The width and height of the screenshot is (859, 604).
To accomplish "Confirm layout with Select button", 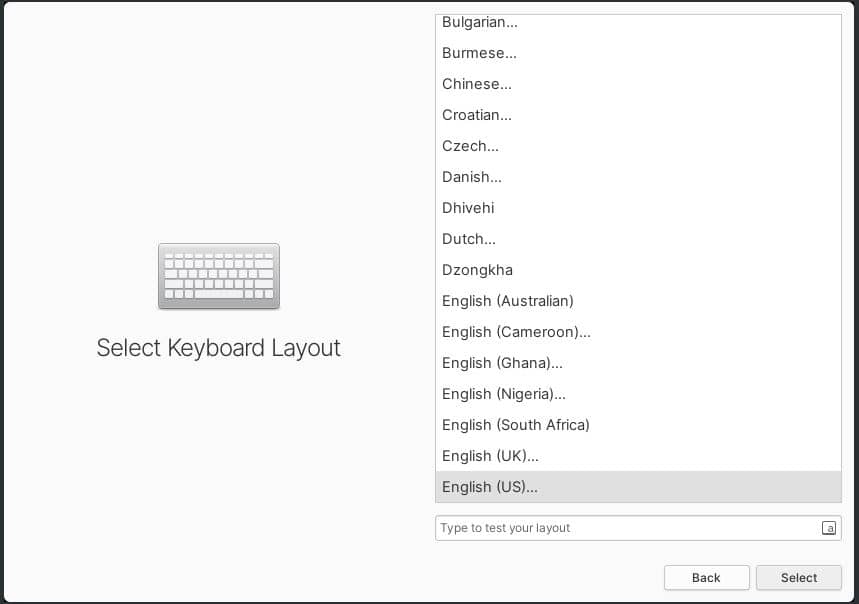I will click(799, 578).
